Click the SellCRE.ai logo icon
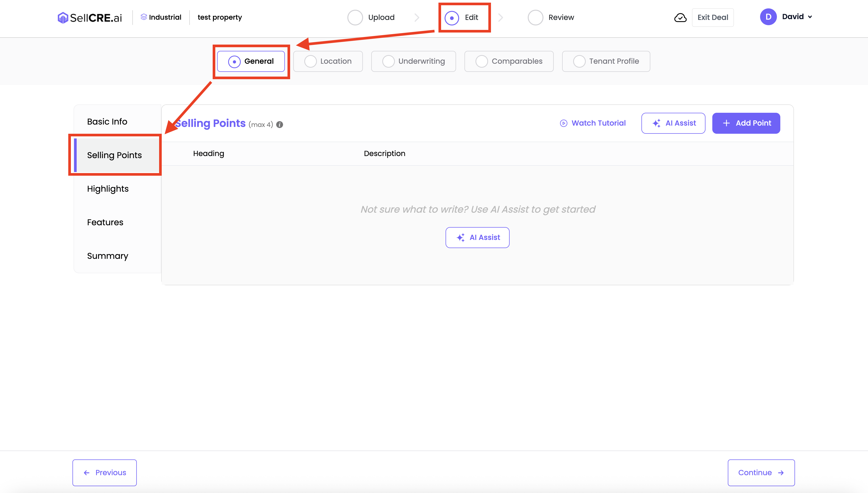This screenshot has width=868, height=493. tap(63, 18)
